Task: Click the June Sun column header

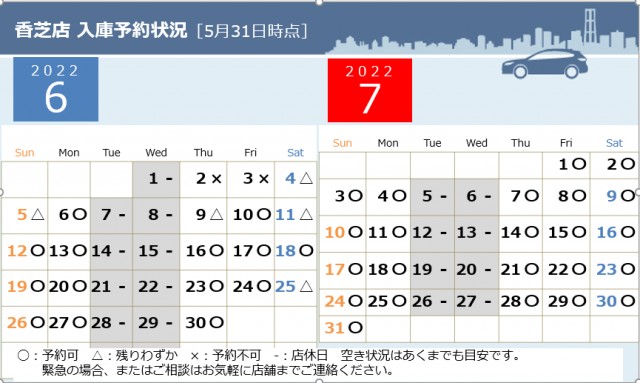Action: pos(24,153)
